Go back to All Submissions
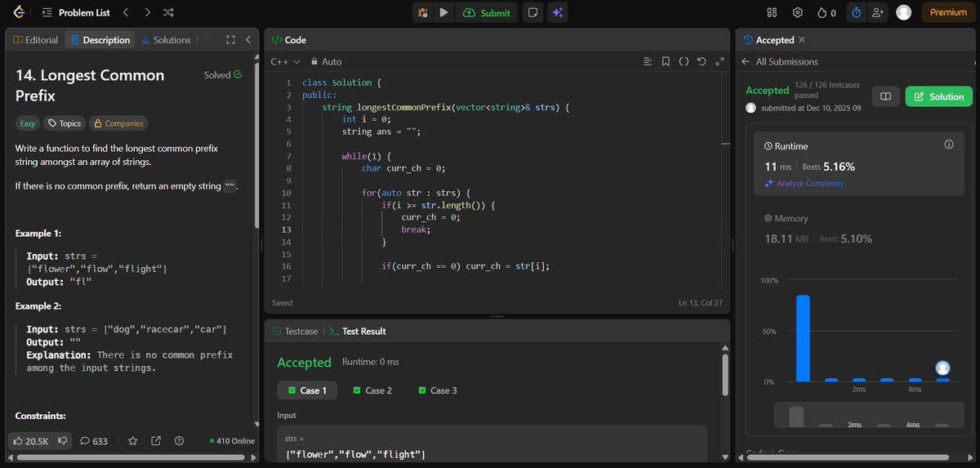Screen dimensions: 980x468 [779, 61]
